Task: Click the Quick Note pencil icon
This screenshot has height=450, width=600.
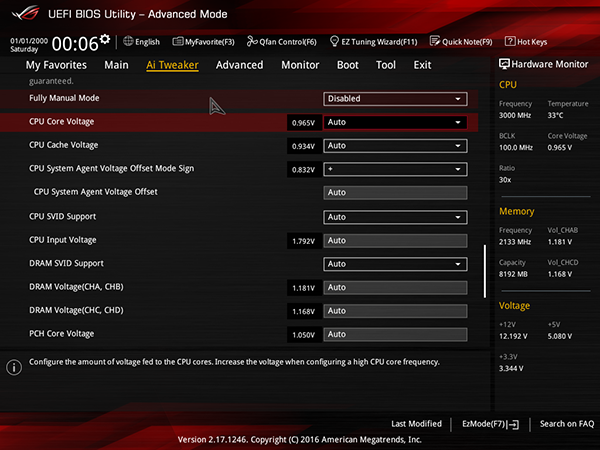Action: [435, 41]
